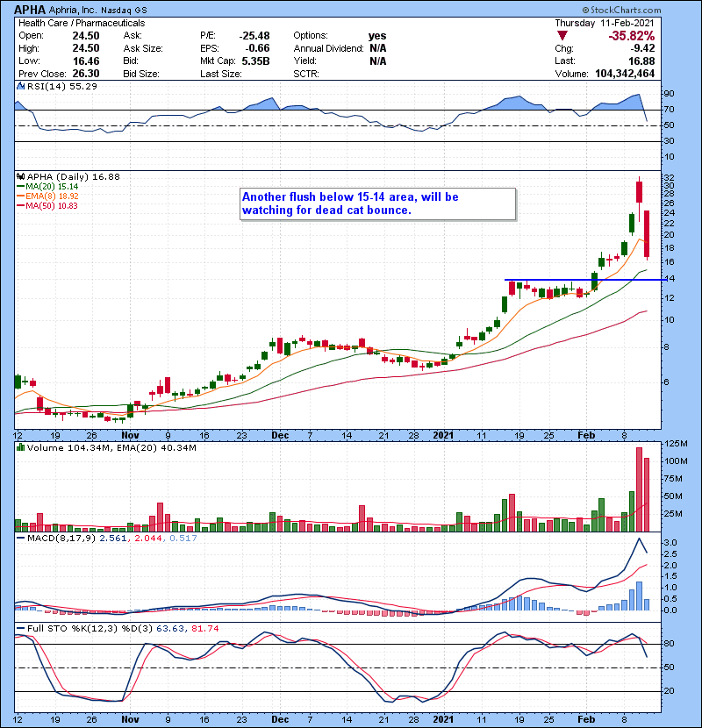Click the Mkt Cap value 5.35B
The image size is (702, 728).
point(255,61)
